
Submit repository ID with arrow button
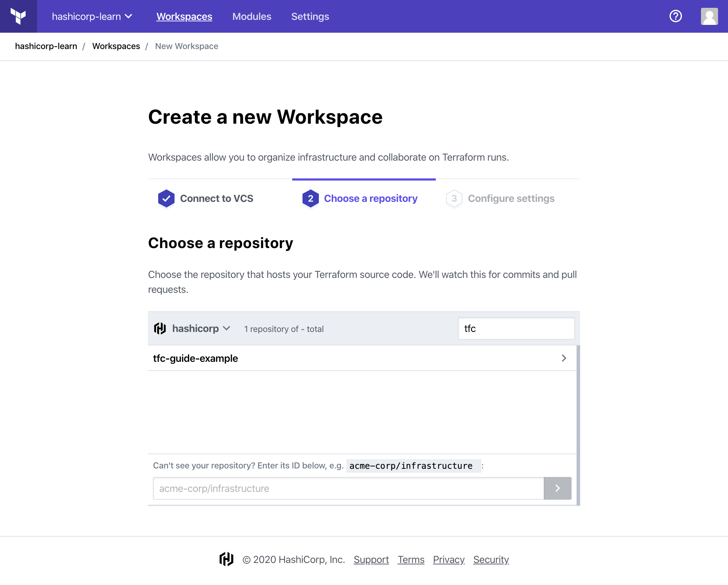[557, 488]
